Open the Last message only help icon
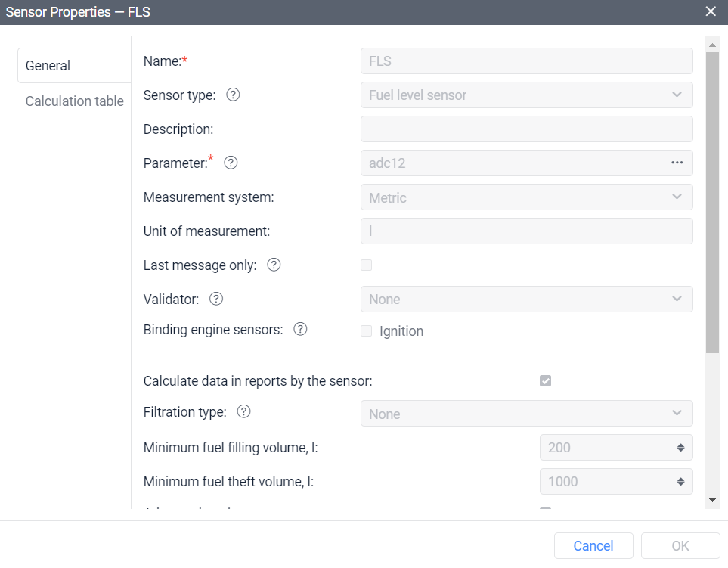Image resolution: width=728 pixels, height=568 pixels. coord(274,265)
